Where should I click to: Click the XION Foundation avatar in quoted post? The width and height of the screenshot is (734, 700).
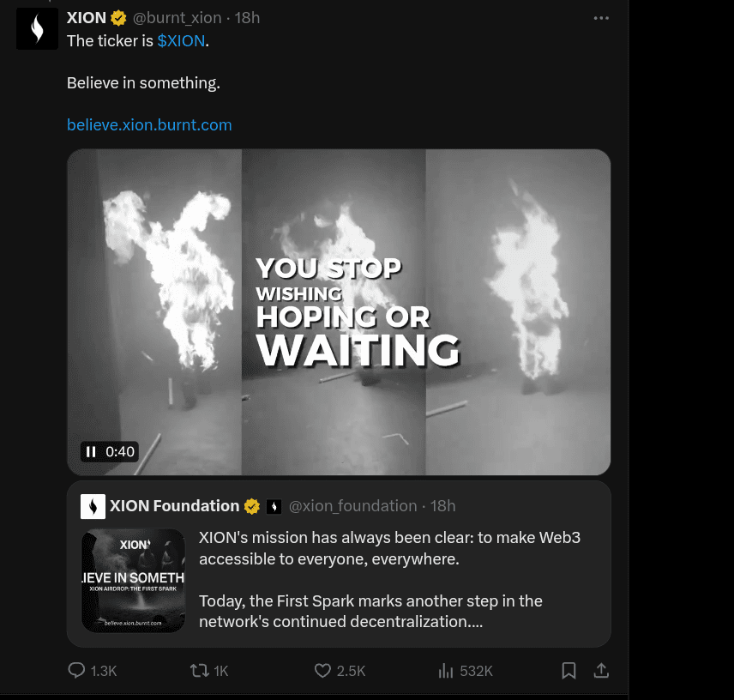point(93,506)
